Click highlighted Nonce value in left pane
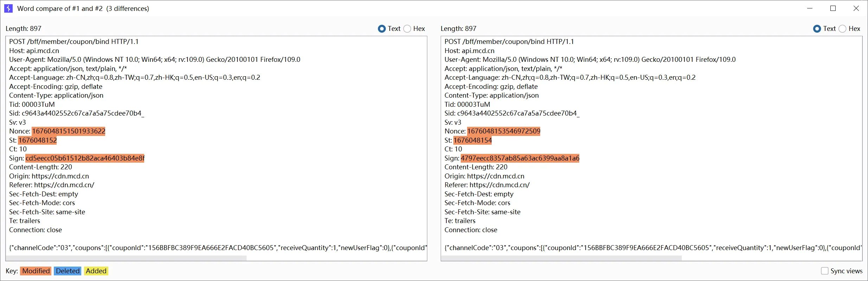This screenshot has height=281, width=868. click(x=69, y=131)
